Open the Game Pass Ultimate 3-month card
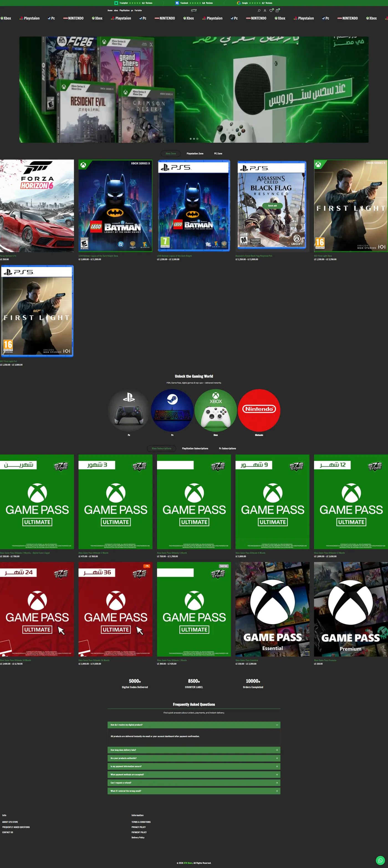388x868 pixels. [x=115, y=502]
